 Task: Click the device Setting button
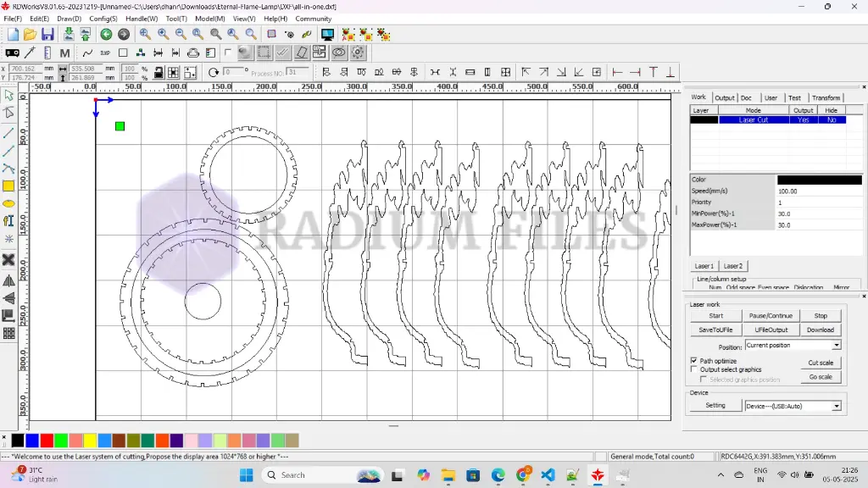pos(715,406)
